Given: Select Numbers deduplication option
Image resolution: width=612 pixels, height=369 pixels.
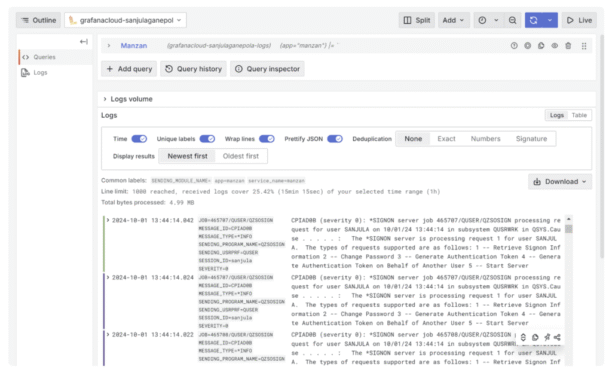Looking at the screenshot, I should [x=485, y=139].
